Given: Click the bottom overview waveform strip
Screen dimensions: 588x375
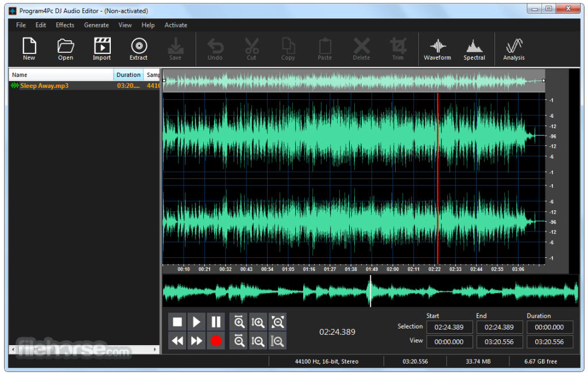Looking at the screenshot, I should [x=370, y=291].
